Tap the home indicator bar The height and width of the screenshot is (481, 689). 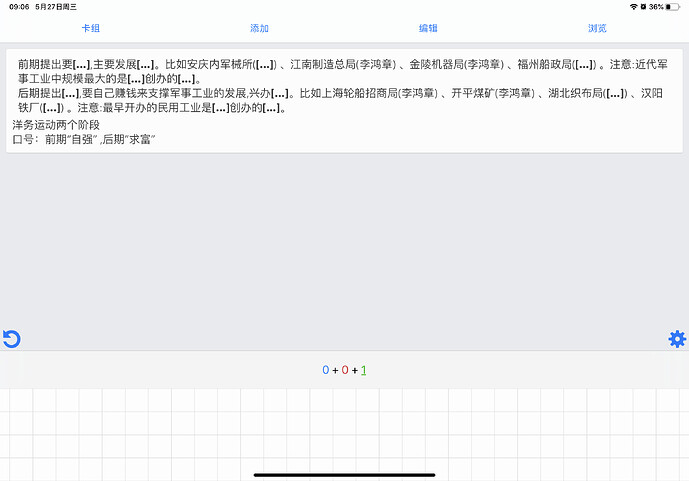click(344, 475)
